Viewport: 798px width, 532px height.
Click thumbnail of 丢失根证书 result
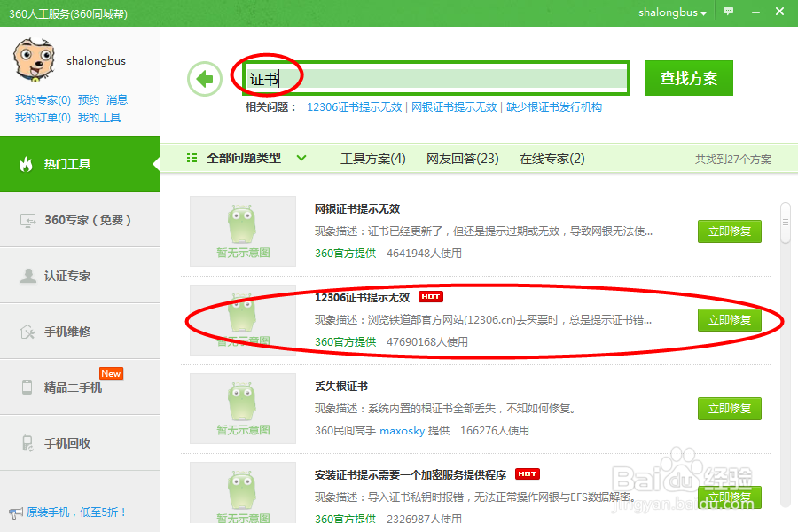243,409
